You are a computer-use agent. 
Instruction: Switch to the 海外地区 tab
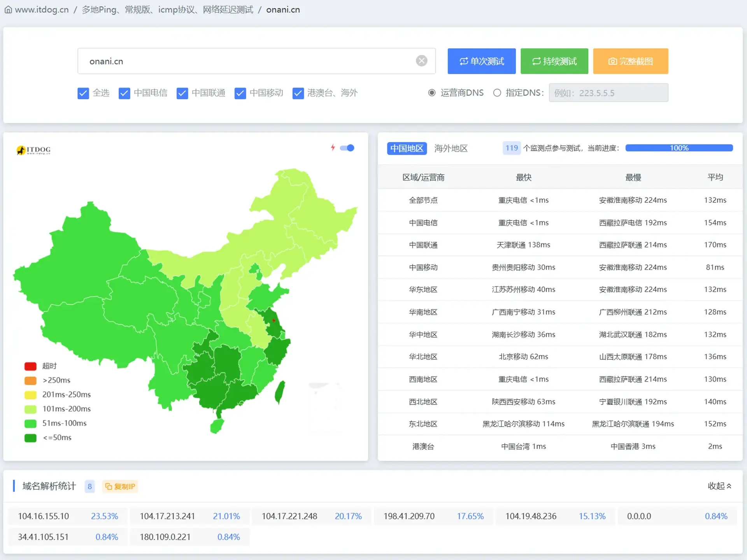[451, 148]
